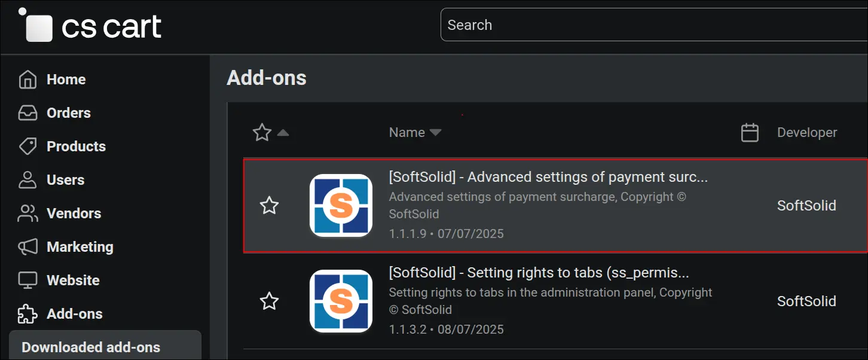Click the Add-ons puzzle piece icon

coord(27,314)
